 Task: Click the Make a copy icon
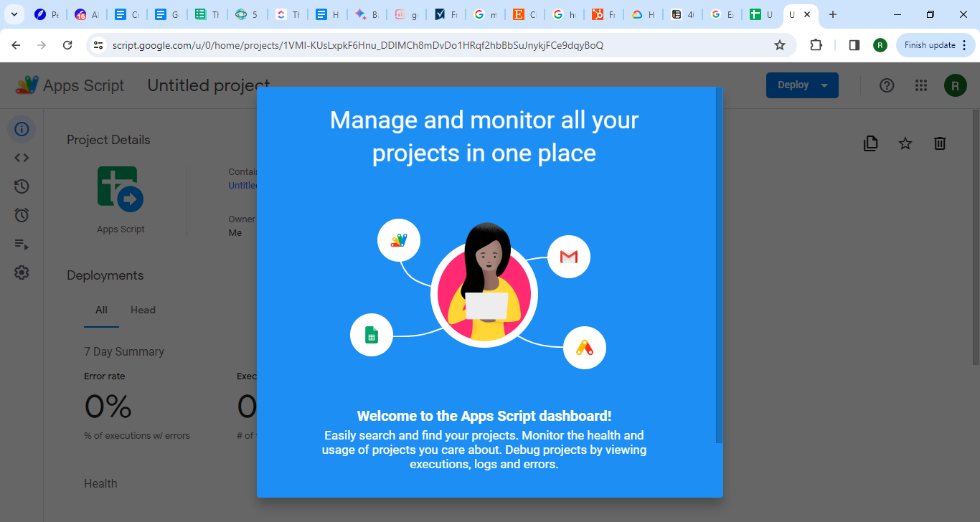click(x=870, y=143)
